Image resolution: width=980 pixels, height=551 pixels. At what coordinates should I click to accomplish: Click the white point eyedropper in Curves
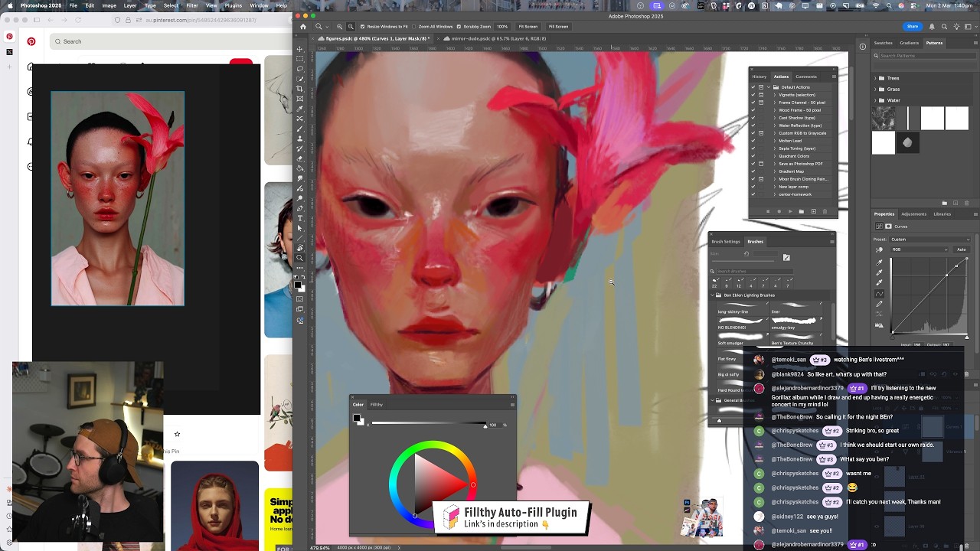click(880, 282)
